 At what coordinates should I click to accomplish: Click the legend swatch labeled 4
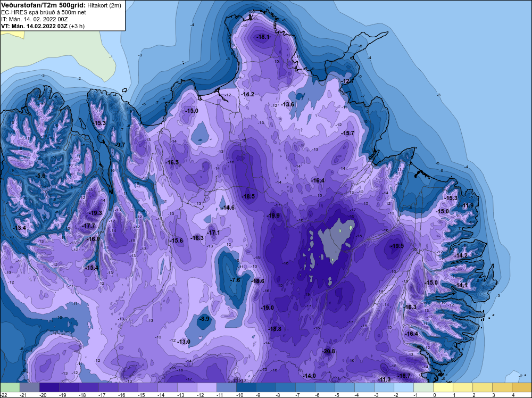point(521,387)
